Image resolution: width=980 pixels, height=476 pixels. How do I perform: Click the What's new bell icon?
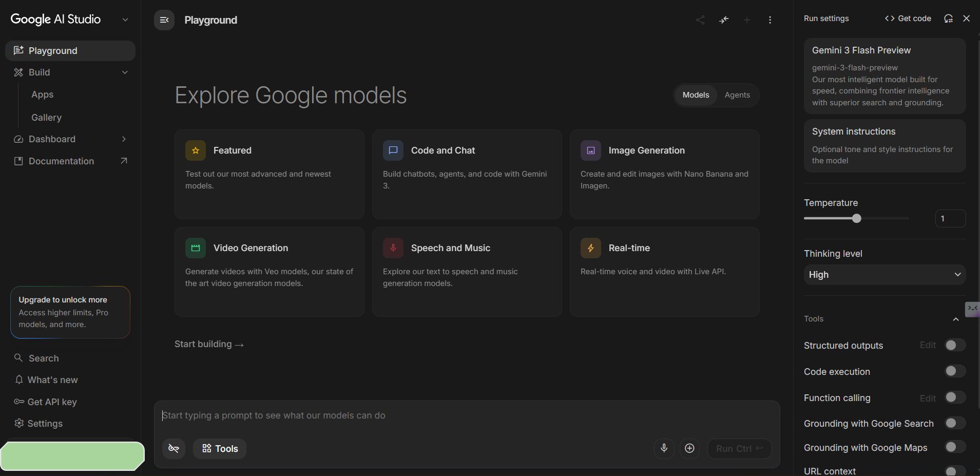click(x=19, y=379)
